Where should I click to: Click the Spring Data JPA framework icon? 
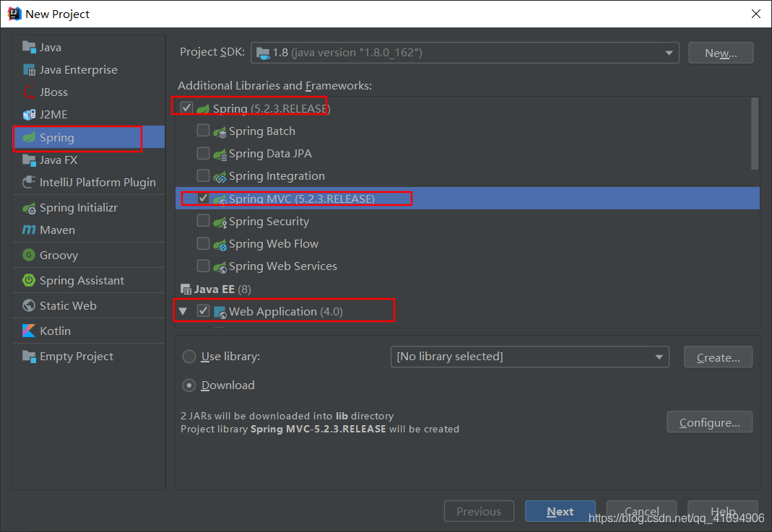pos(220,154)
